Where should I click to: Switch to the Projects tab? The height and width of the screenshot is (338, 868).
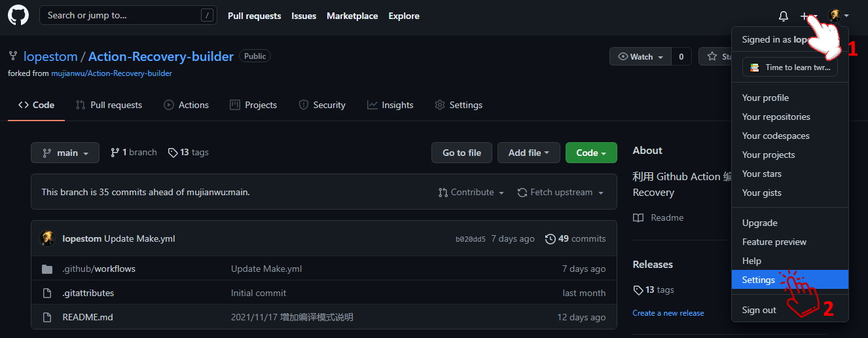point(253,105)
